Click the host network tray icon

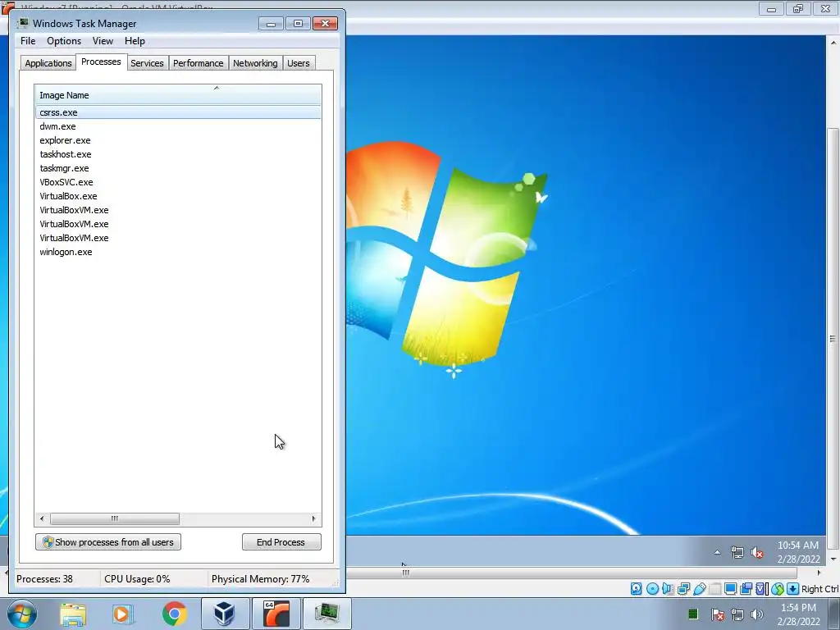coord(737,614)
